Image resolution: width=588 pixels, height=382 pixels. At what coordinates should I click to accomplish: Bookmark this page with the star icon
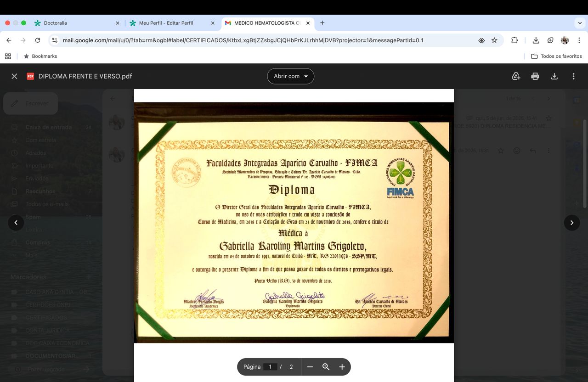[x=494, y=40]
